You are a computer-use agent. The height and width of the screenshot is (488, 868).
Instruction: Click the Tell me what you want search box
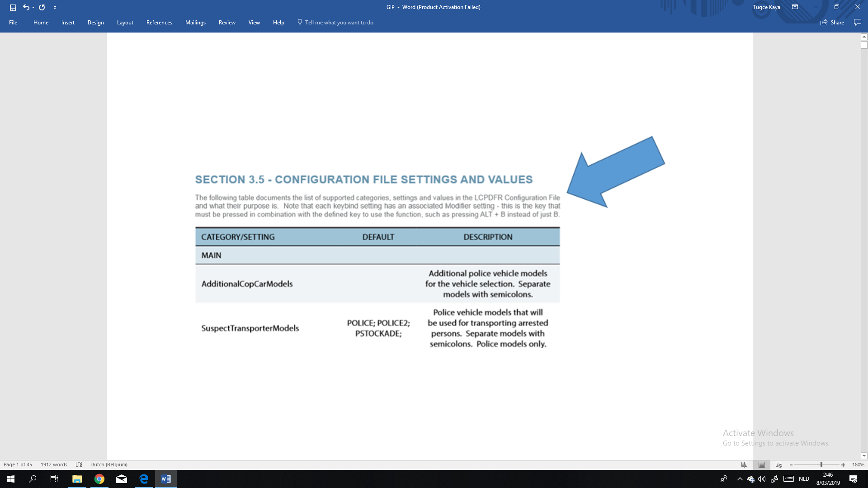coord(339,23)
